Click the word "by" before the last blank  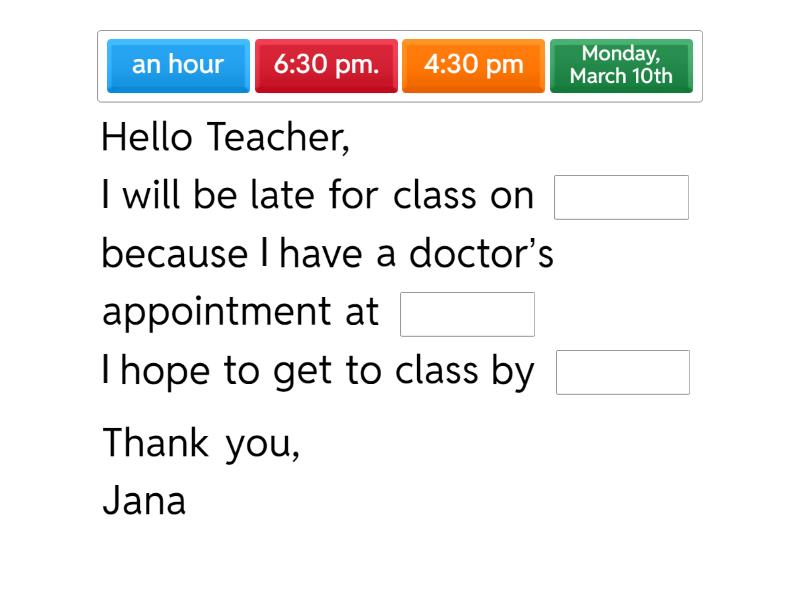pyautogui.click(x=512, y=372)
